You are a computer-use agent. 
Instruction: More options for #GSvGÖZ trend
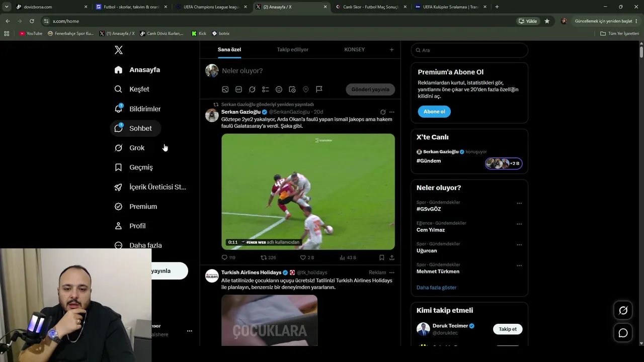(x=519, y=204)
